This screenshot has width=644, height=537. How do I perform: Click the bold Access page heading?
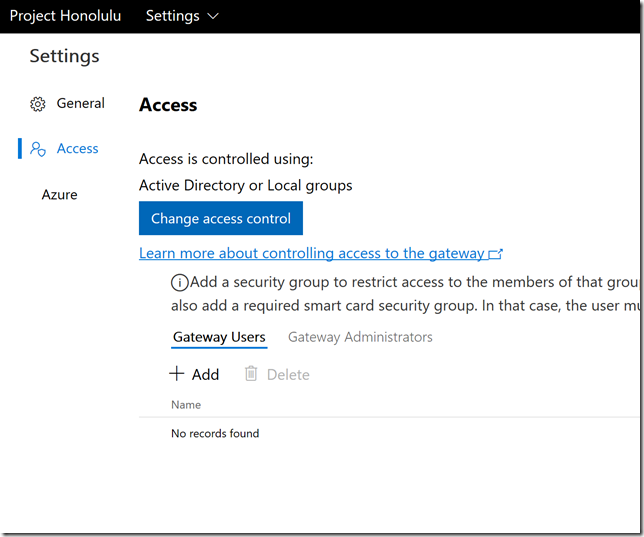pyautogui.click(x=168, y=105)
